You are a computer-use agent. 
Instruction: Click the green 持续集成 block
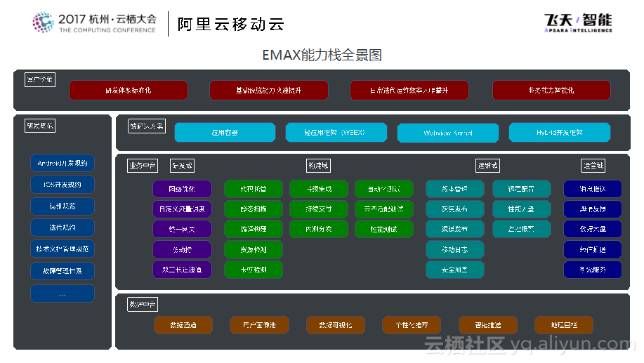[x=319, y=189]
